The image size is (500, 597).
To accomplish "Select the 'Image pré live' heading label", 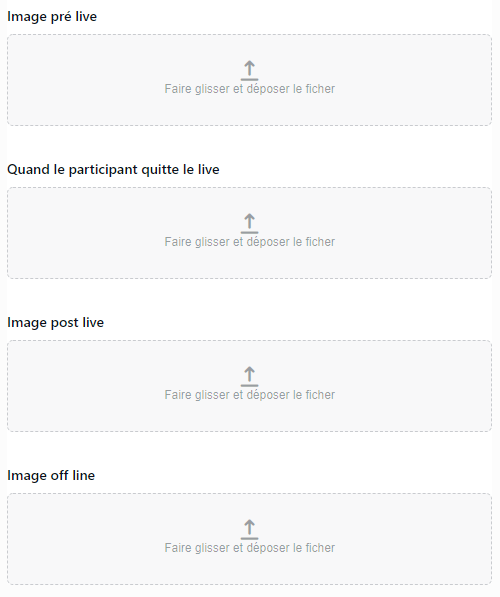I will click(x=52, y=17).
